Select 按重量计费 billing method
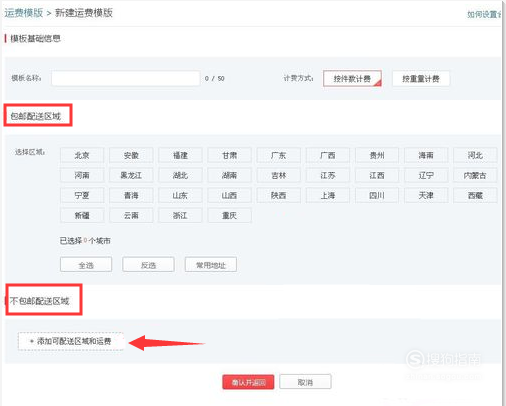 (x=421, y=79)
